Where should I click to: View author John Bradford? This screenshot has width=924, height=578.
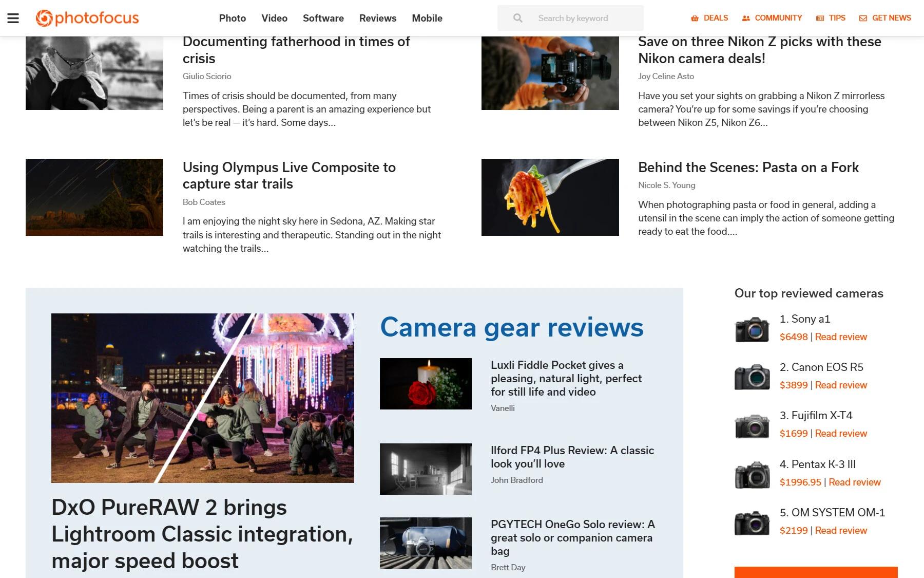pos(516,480)
